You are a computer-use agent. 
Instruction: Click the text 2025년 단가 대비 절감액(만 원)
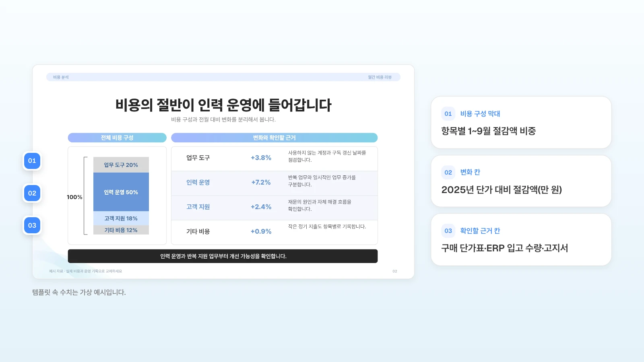[502, 189]
